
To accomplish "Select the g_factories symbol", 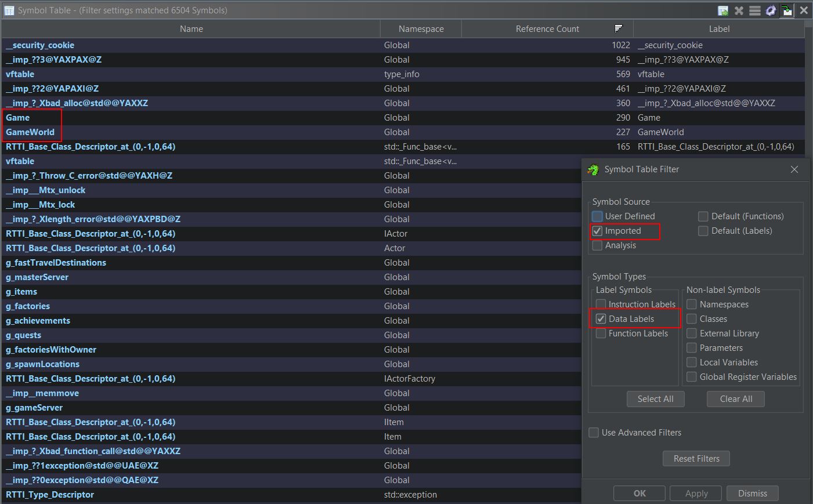I will (28, 306).
